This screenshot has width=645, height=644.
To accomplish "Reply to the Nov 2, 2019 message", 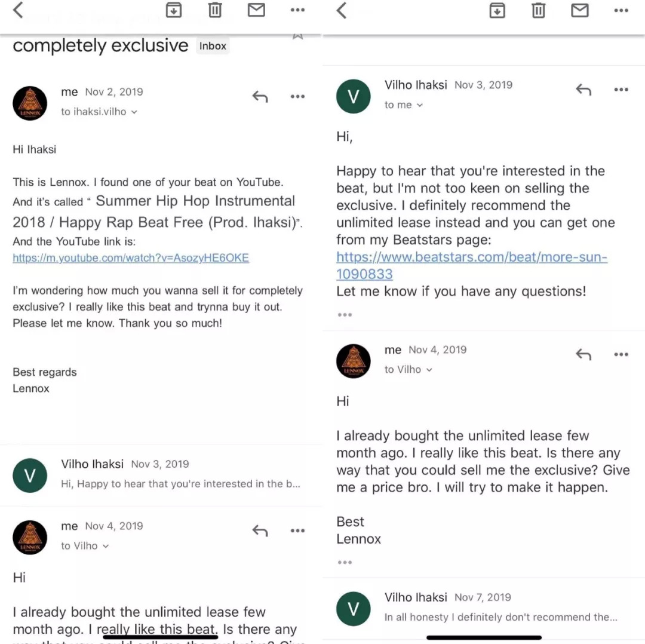I will tap(260, 97).
